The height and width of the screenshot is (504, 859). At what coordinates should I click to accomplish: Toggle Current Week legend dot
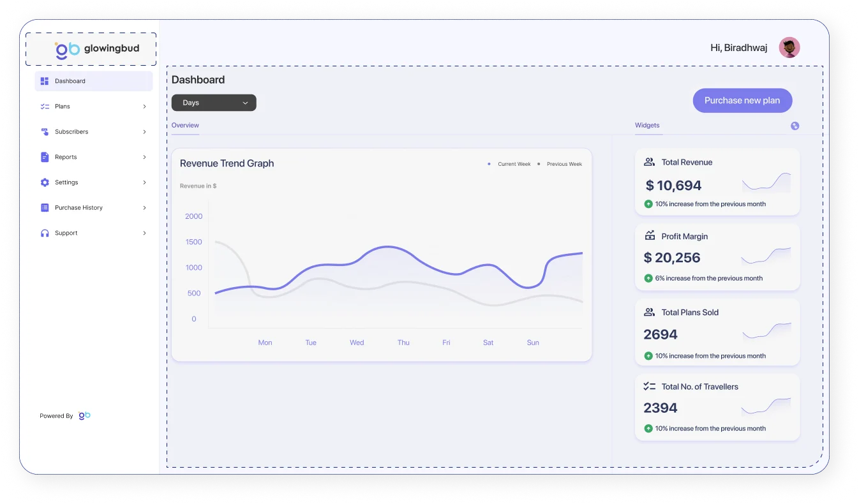pos(489,164)
